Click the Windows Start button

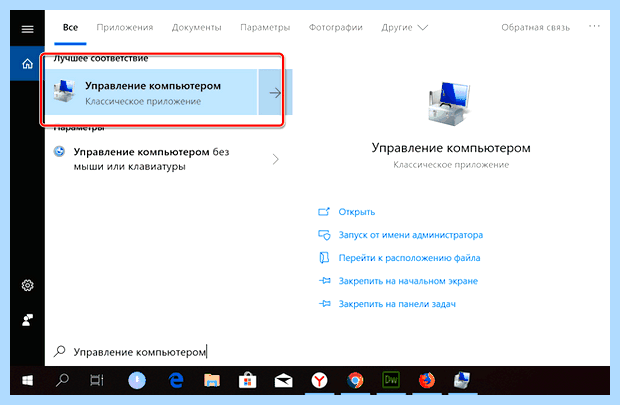pyautogui.click(x=27, y=380)
